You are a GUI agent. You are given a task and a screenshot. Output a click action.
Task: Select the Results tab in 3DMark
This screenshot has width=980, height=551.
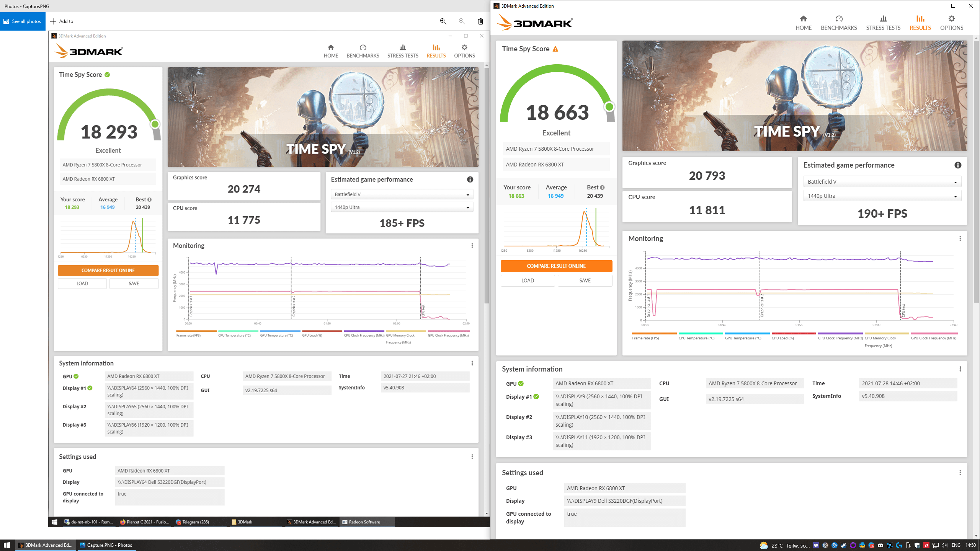[x=920, y=23]
